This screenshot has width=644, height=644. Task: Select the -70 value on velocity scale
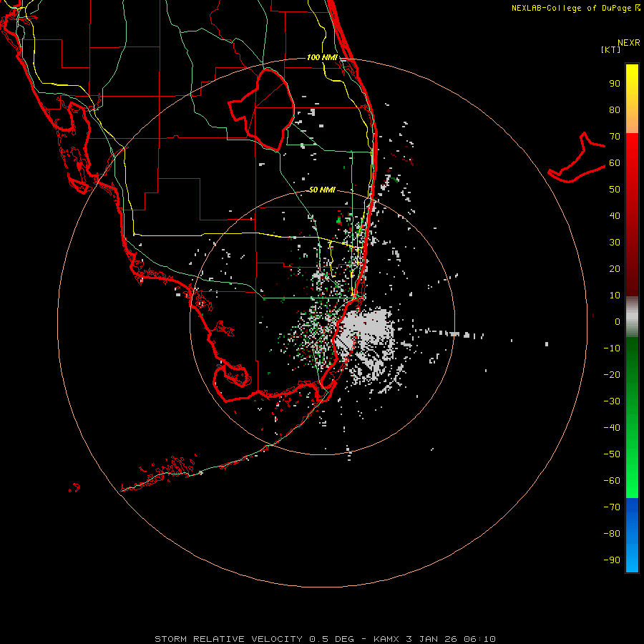coord(612,507)
